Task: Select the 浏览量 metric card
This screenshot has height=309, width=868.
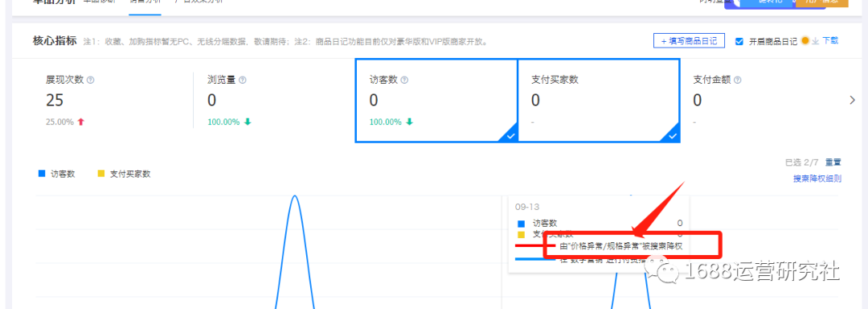Action: tap(273, 101)
